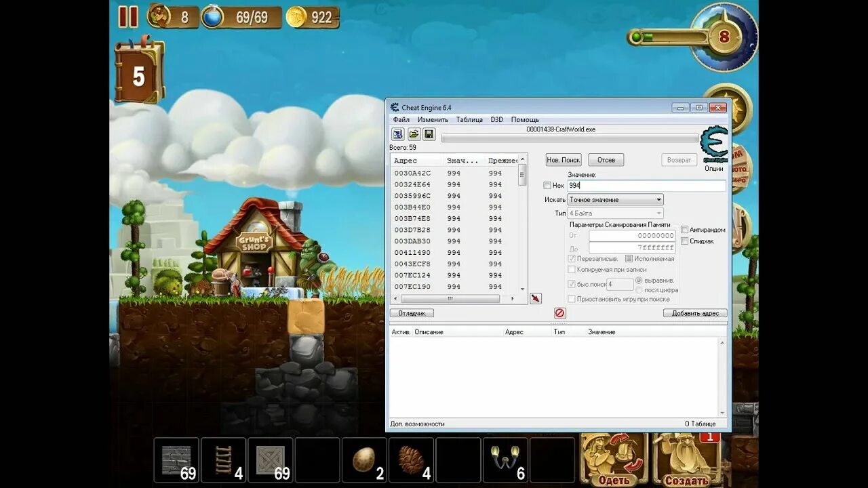Select address row 003B74E8
Viewport: 868px width, 488px height.
tap(454, 218)
